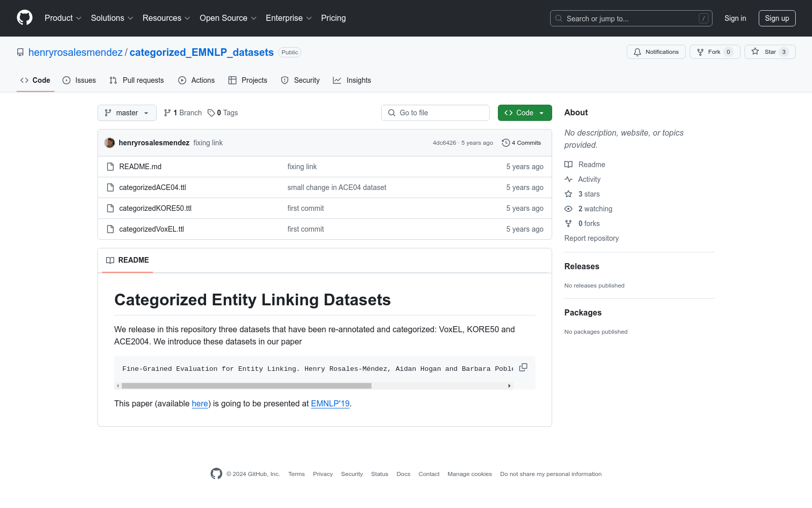Click the Sign in link
This screenshot has width=812, height=508.
point(735,18)
